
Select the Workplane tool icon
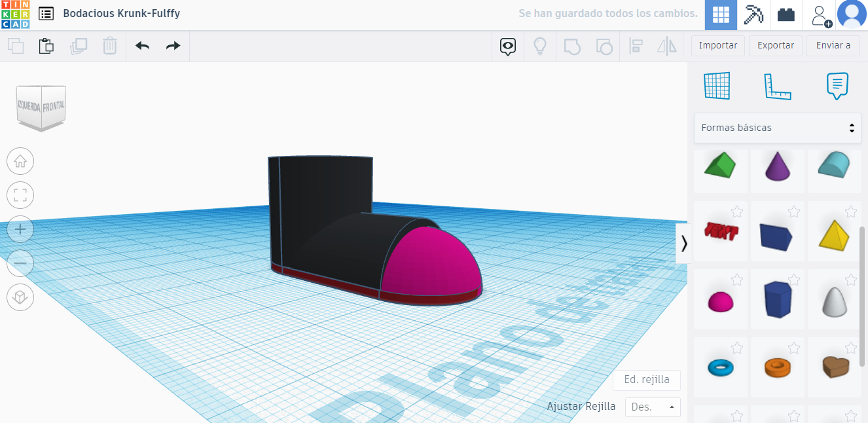[x=717, y=86]
